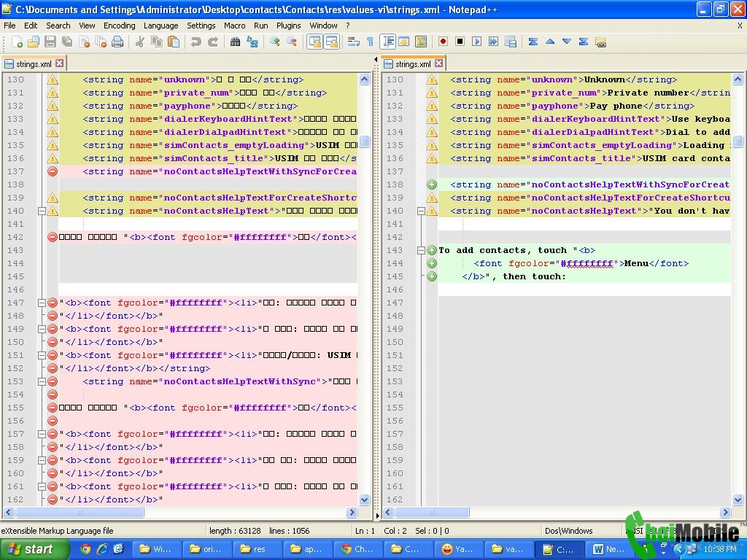Open the Encoding menu
This screenshot has height=560, width=747.
(x=119, y=26)
